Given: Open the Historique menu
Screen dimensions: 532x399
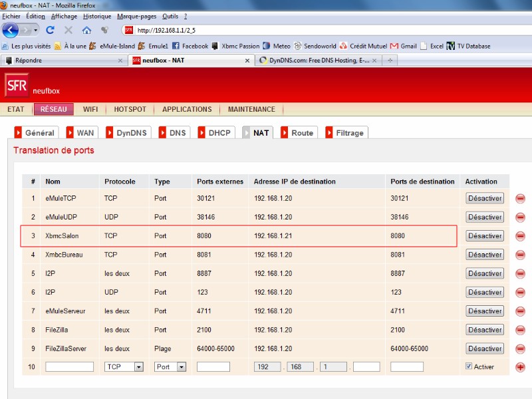Looking at the screenshot, I should (97, 16).
